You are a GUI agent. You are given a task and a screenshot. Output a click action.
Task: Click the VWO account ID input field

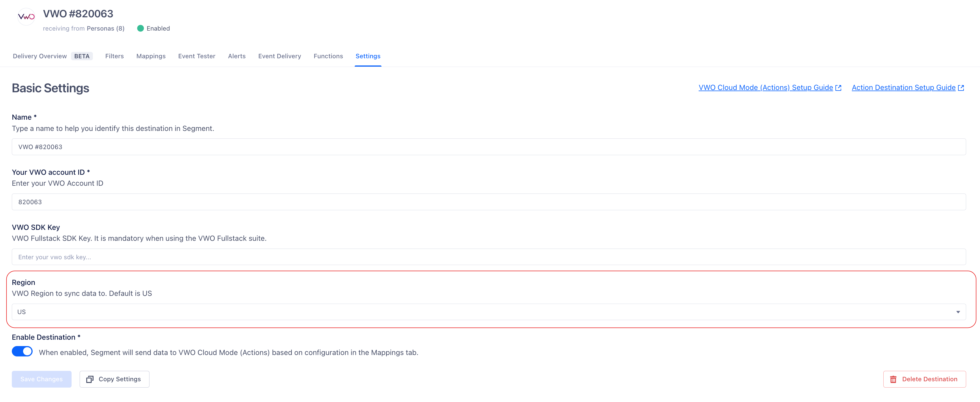(x=489, y=202)
